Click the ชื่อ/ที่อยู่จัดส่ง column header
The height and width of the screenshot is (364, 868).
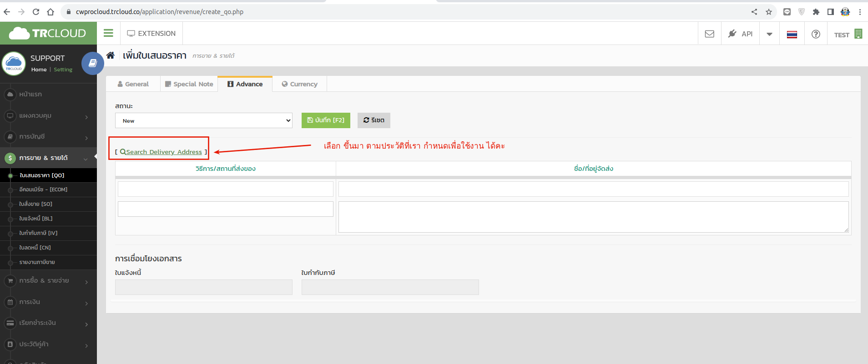[594, 169]
